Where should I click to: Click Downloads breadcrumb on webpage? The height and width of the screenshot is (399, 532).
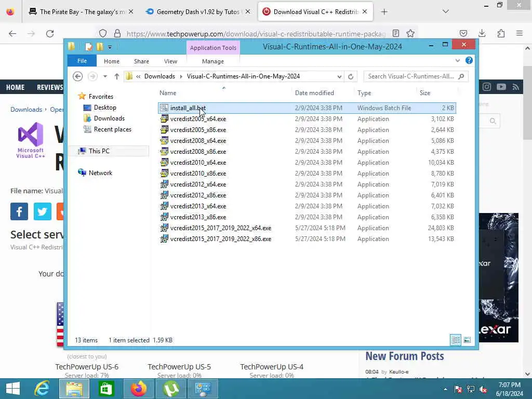pos(26,110)
